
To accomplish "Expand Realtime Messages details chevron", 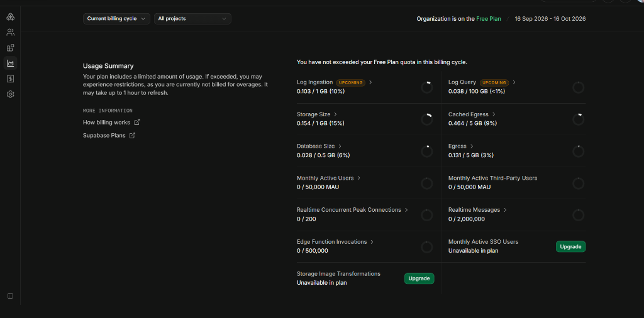I will 505,210.
